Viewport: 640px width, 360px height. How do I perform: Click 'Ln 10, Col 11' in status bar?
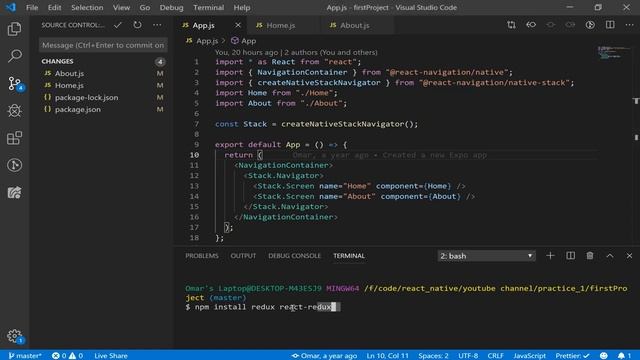click(x=387, y=356)
